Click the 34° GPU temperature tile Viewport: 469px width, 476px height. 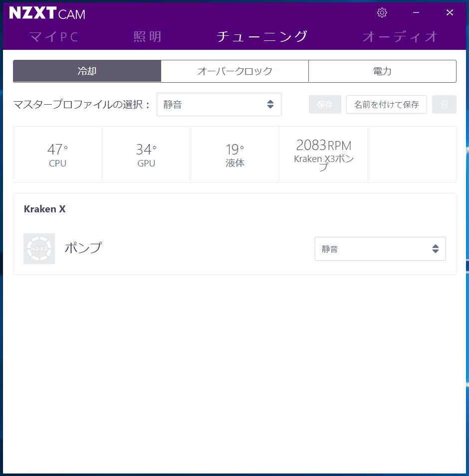(x=146, y=155)
